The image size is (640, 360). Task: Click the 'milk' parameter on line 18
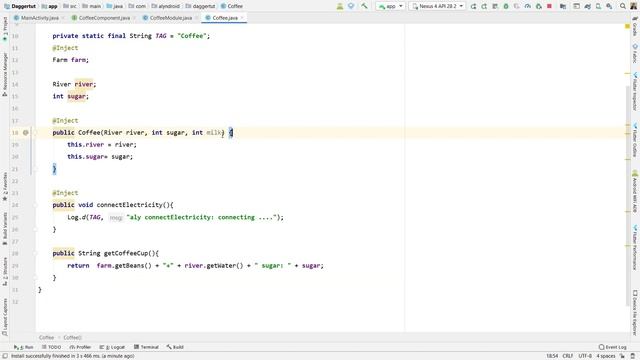[213, 133]
